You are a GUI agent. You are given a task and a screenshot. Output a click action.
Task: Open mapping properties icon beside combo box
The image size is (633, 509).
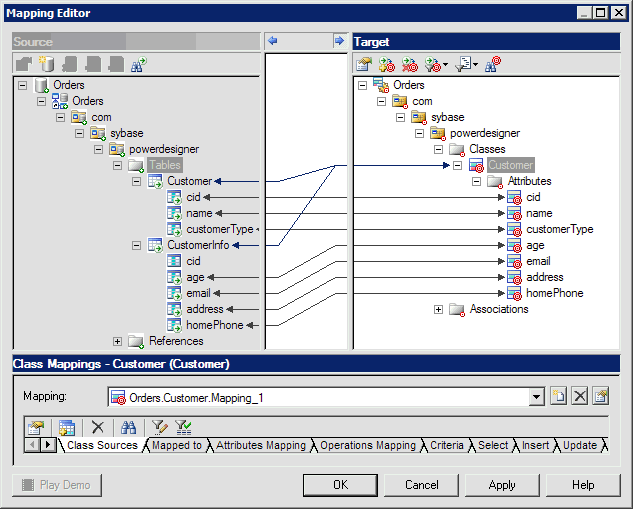[x=601, y=396]
